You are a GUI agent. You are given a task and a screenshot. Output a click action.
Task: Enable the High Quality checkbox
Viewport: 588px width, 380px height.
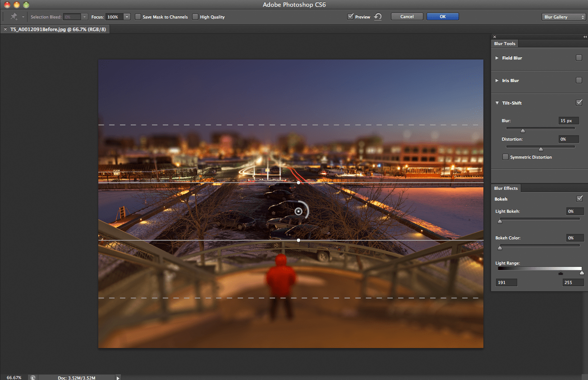click(x=195, y=17)
